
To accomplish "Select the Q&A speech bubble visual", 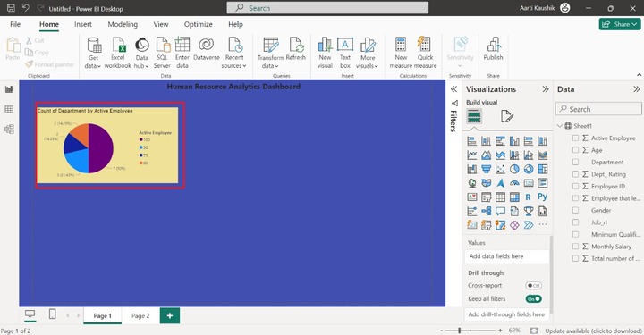I will pos(500,211).
